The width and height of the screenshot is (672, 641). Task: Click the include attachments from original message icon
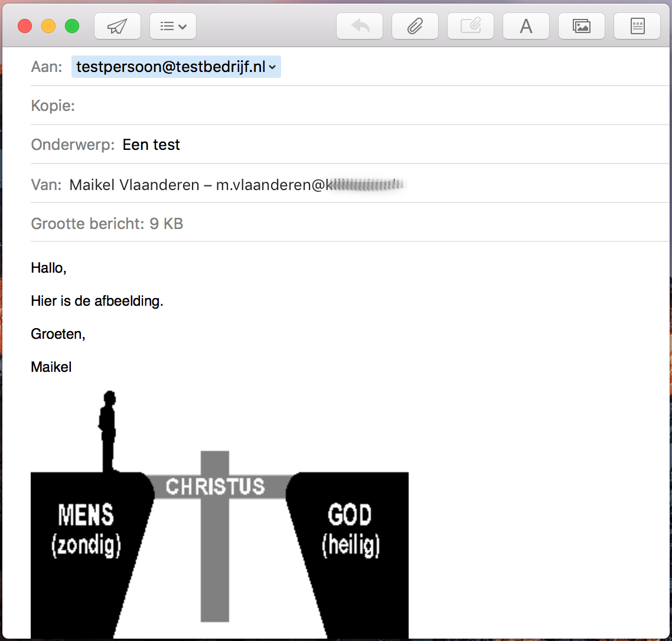(x=471, y=26)
